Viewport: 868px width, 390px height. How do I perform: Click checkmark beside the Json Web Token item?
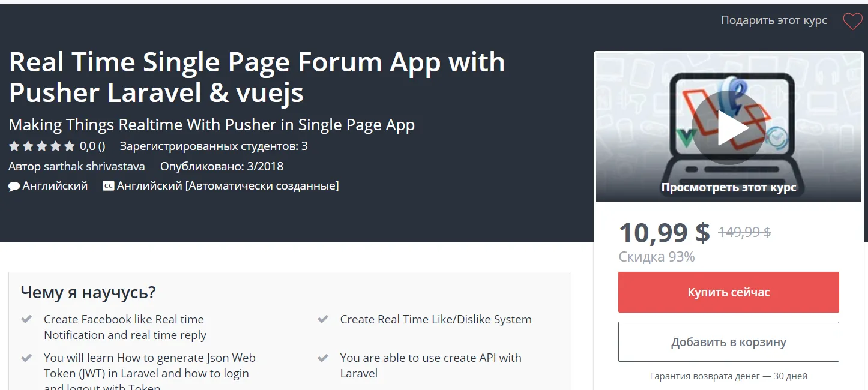pyautogui.click(x=26, y=358)
